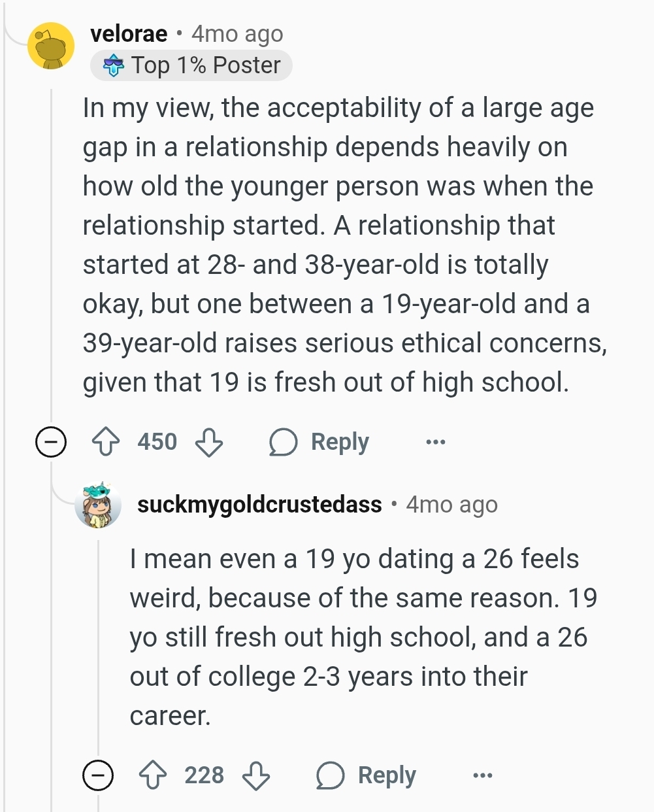The height and width of the screenshot is (812, 654).
Task: Click the Top 1% Poster label
Action: click(x=205, y=65)
